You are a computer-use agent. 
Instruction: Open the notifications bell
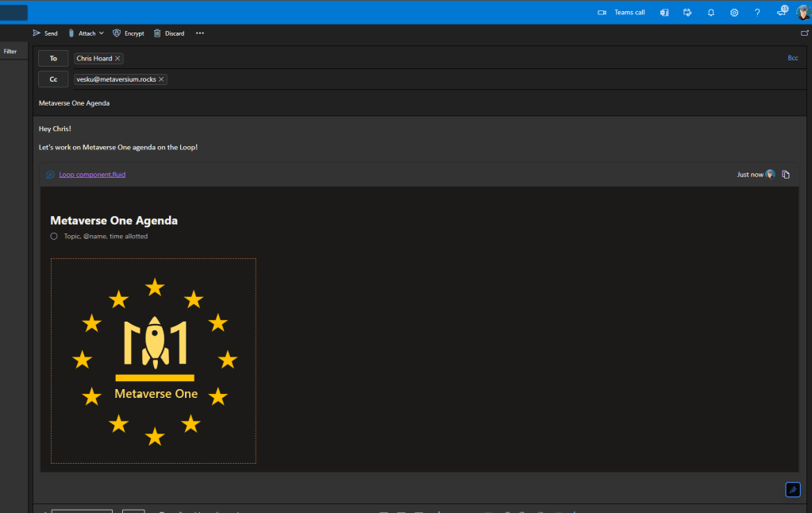pyautogui.click(x=711, y=13)
